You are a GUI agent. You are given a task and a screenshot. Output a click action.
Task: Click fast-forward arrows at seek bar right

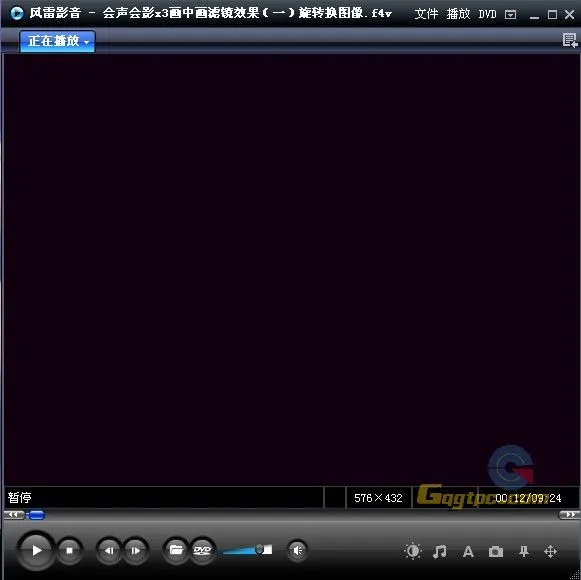pos(569,514)
